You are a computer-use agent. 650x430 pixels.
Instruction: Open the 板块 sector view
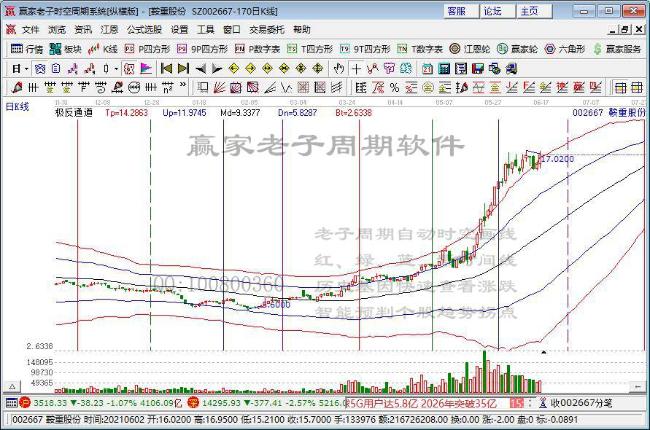coord(65,49)
